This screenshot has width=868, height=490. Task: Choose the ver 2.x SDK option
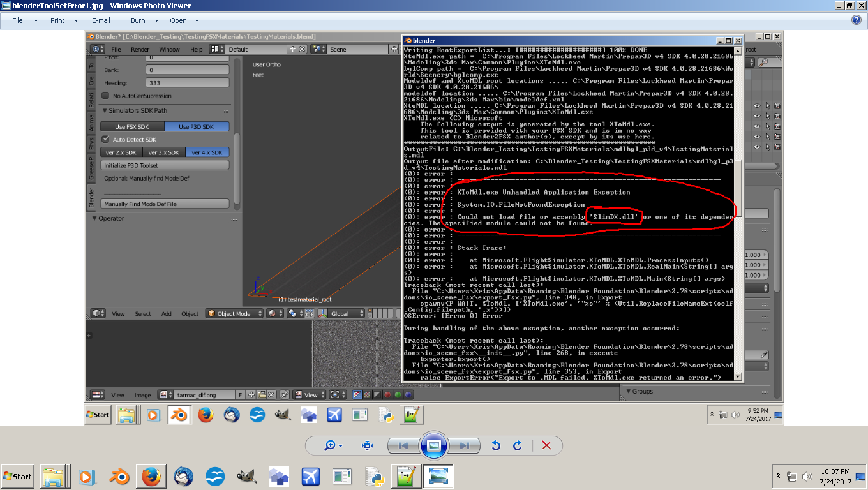tap(121, 152)
